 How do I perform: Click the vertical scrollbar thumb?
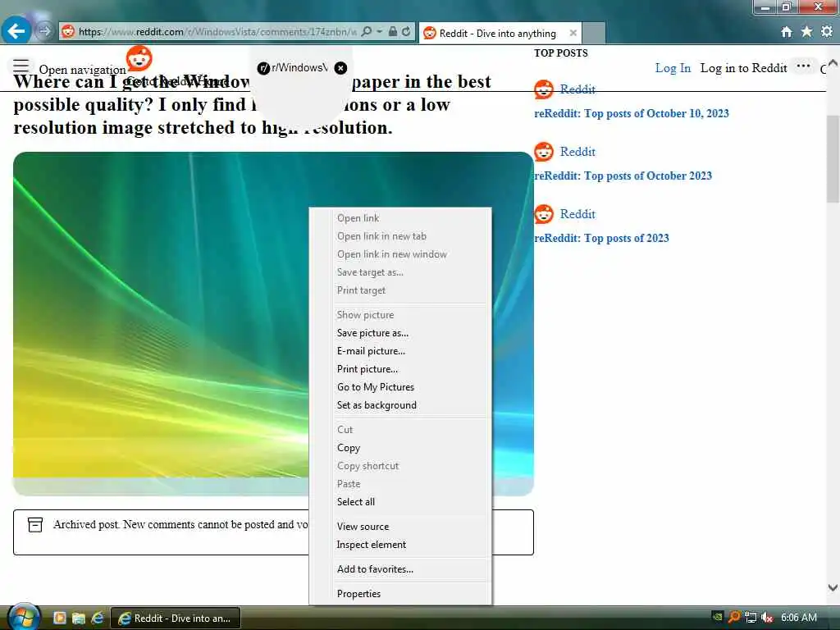(833, 159)
